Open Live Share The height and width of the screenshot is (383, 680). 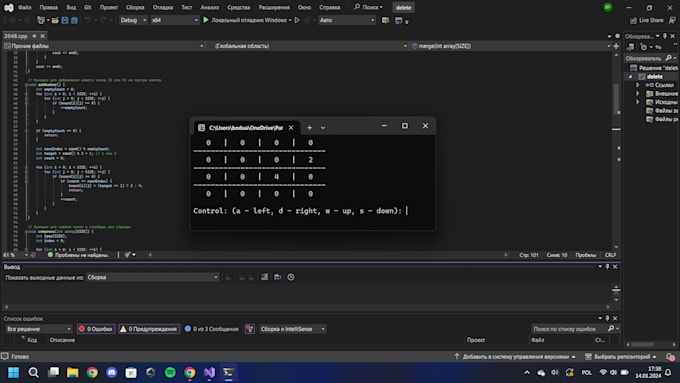[647, 20]
